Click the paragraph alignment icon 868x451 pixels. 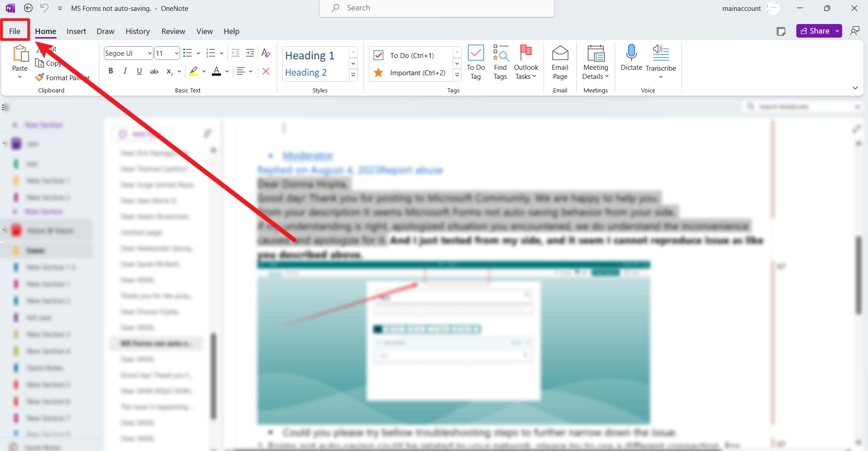pos(241,71)
